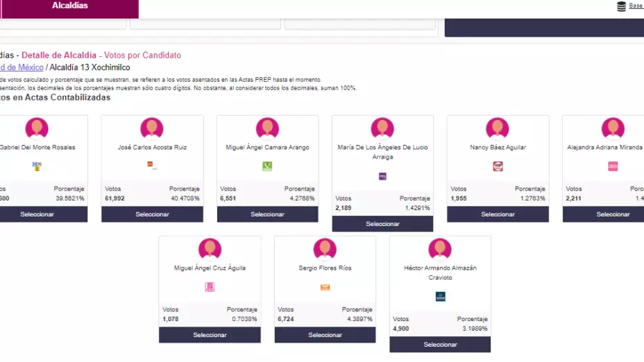Click green party logo under Miguel Ángel Camara Arango

(267, 166)
